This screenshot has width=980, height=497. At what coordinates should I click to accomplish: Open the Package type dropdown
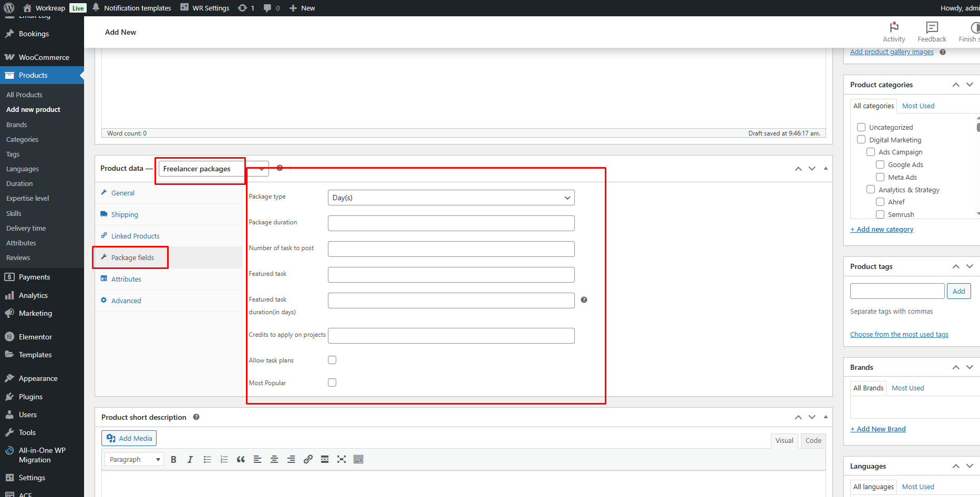tap(451, 198)
